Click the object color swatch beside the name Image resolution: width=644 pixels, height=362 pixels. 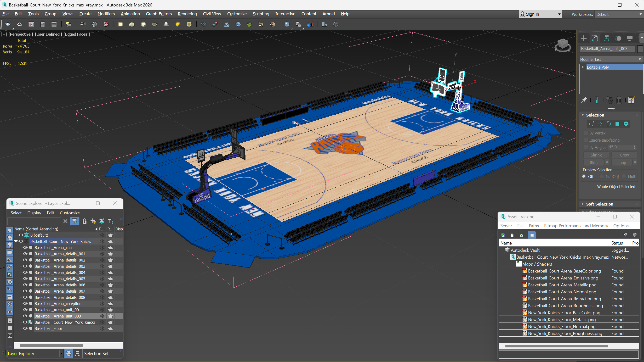pos(640,49)
